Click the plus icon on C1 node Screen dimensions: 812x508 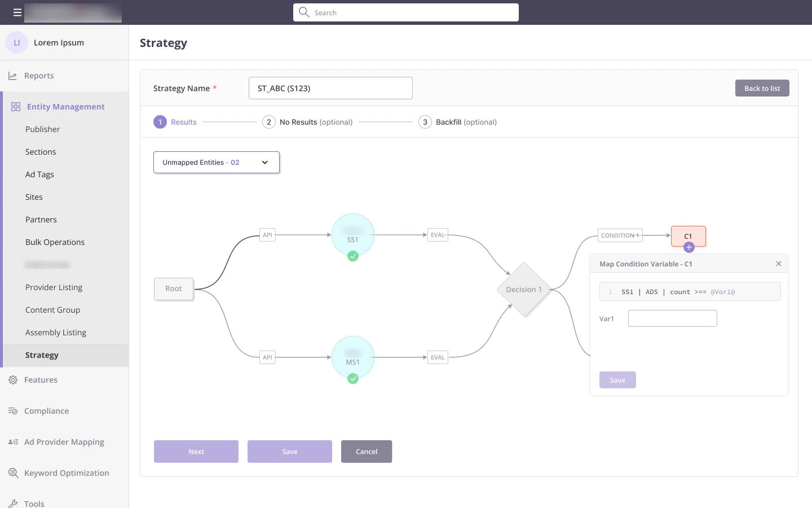689,247
